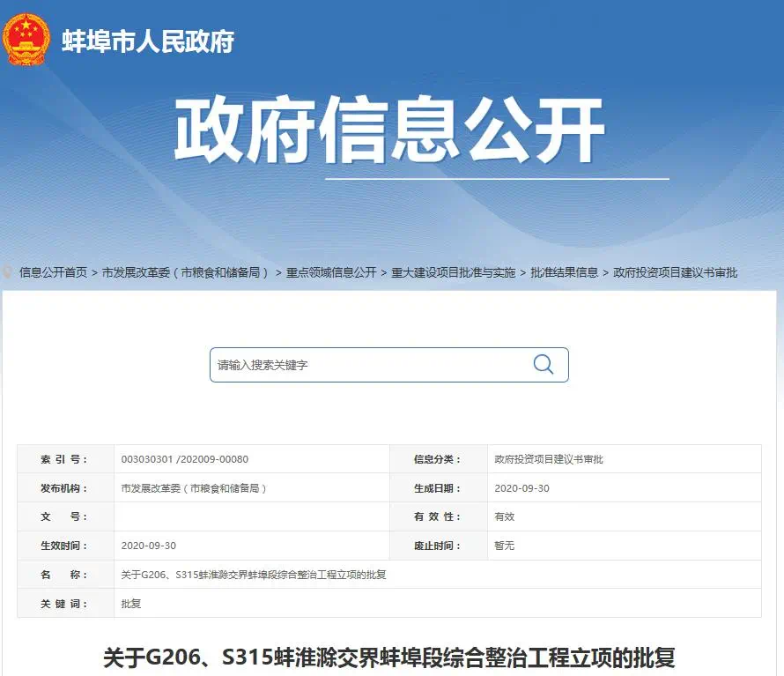
Task: Click the 发布机构 label cell
Action: 65,488
